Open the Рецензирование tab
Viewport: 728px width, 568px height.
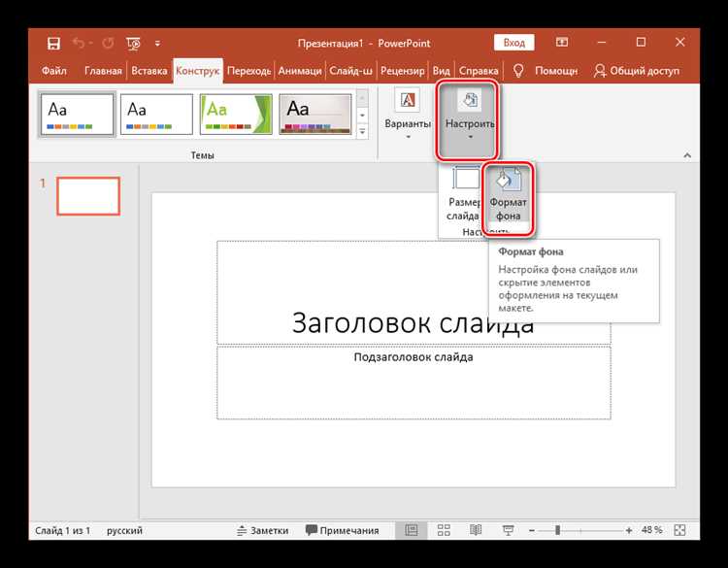pyautogui.click(x=402, y=71)
